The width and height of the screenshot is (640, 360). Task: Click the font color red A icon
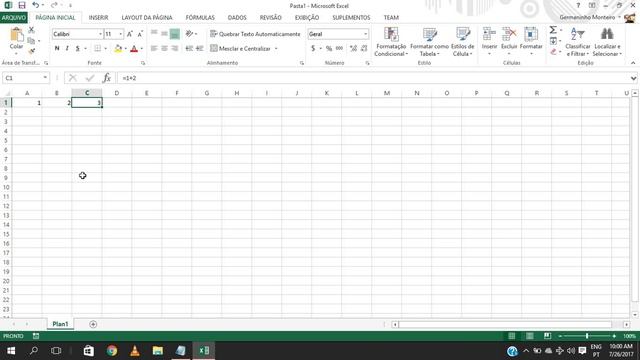tap(134, 49)
